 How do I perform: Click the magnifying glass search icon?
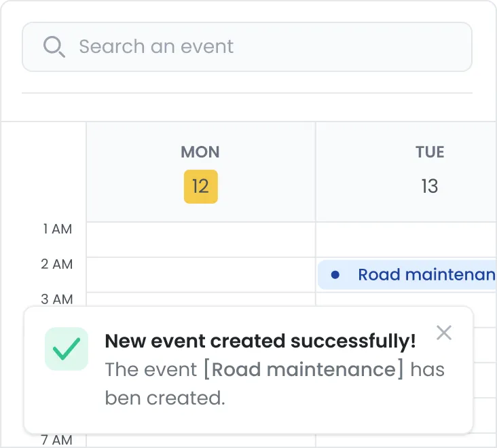(x=54, y=47)
